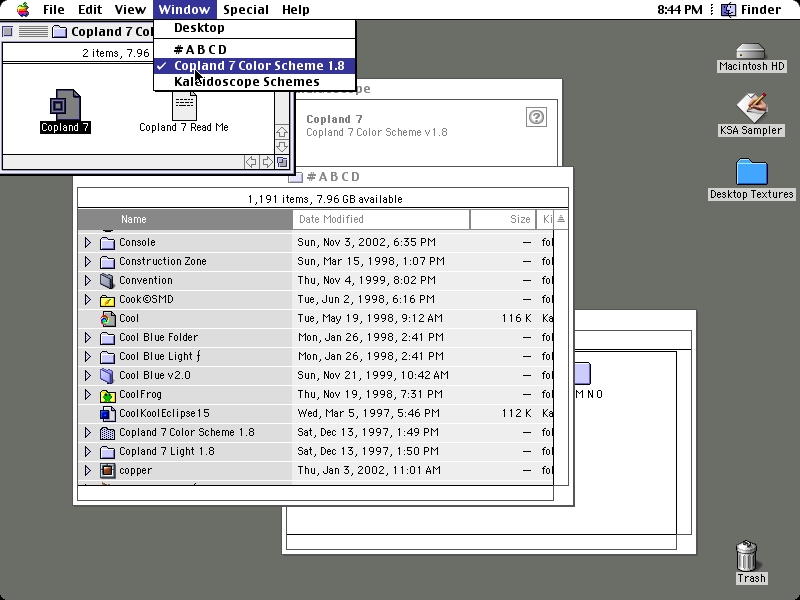Click the Convention folder icon
Image resolution: width=800 pixels, height=600 pixels.
click(107, 280)
